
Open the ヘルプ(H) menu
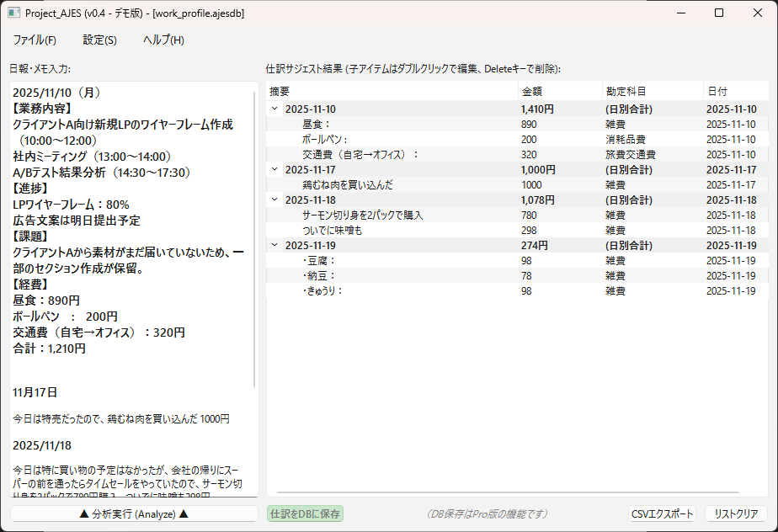163,40
